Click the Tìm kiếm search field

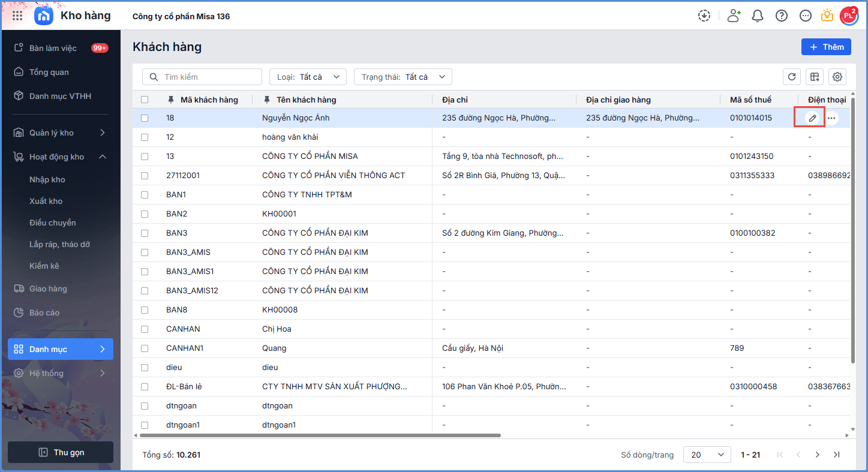pyautogui.click(x=202, y=77)
